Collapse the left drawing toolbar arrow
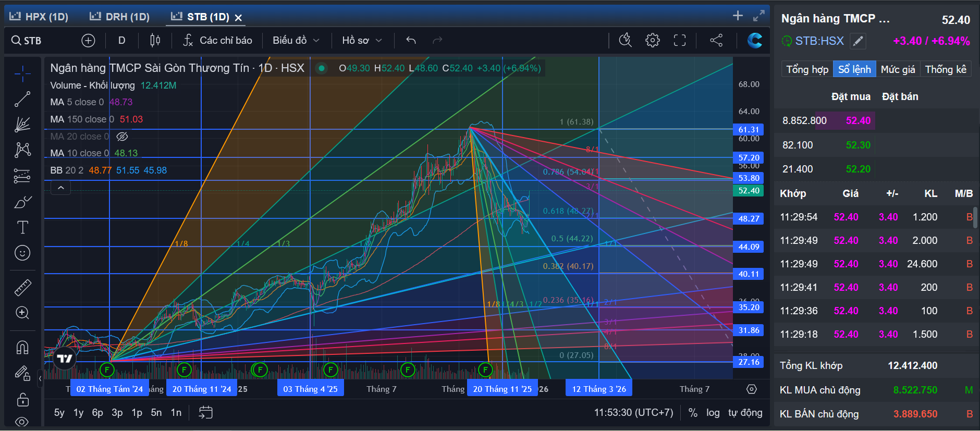 [x=40, y=379]
